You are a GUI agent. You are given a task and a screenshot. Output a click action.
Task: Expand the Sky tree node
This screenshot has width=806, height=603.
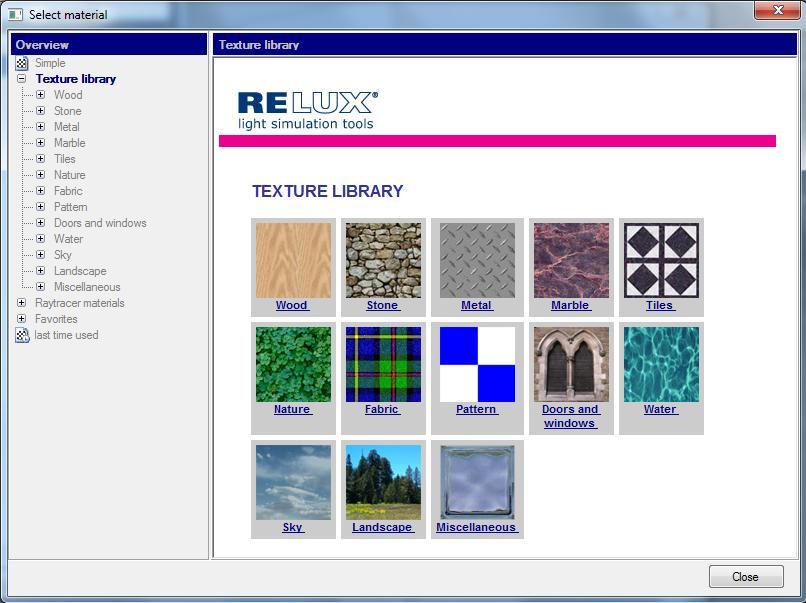pos(41,254)
